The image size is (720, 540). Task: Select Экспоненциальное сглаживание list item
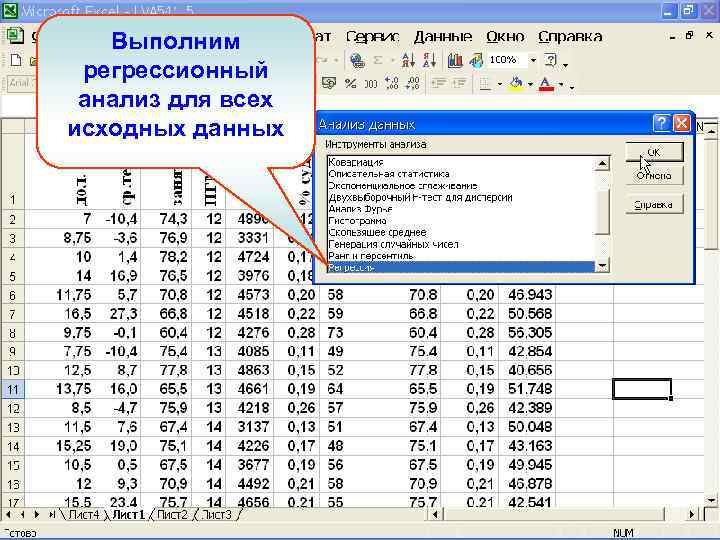tap(460, 186)
